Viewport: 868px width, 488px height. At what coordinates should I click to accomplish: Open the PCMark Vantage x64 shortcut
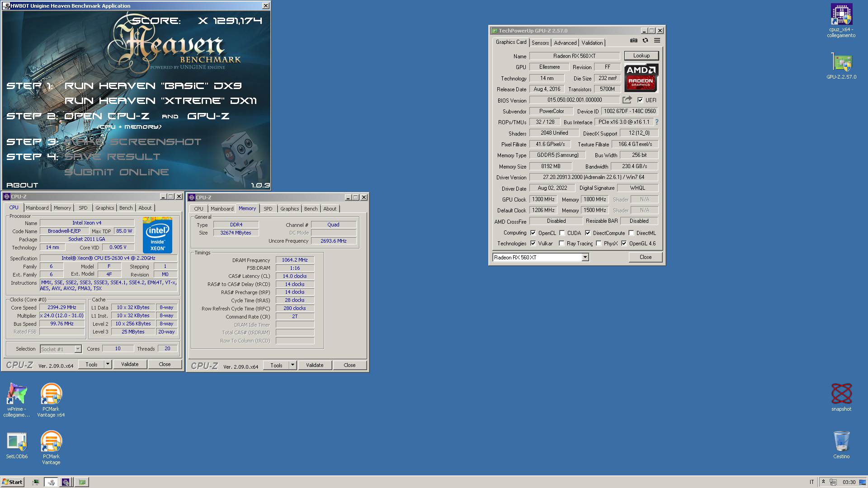(51, 400)
